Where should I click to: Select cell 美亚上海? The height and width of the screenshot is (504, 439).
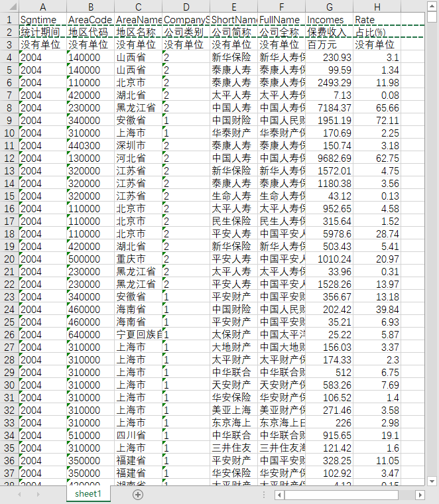click(233, 410)
